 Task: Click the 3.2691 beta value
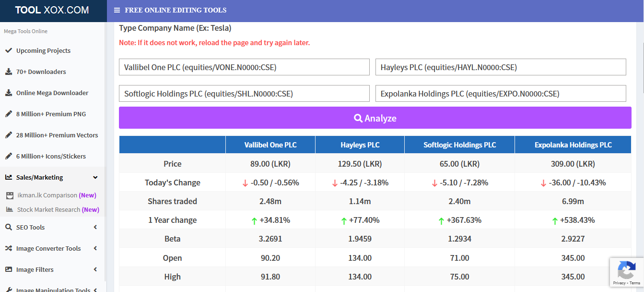tap(270, 239)
